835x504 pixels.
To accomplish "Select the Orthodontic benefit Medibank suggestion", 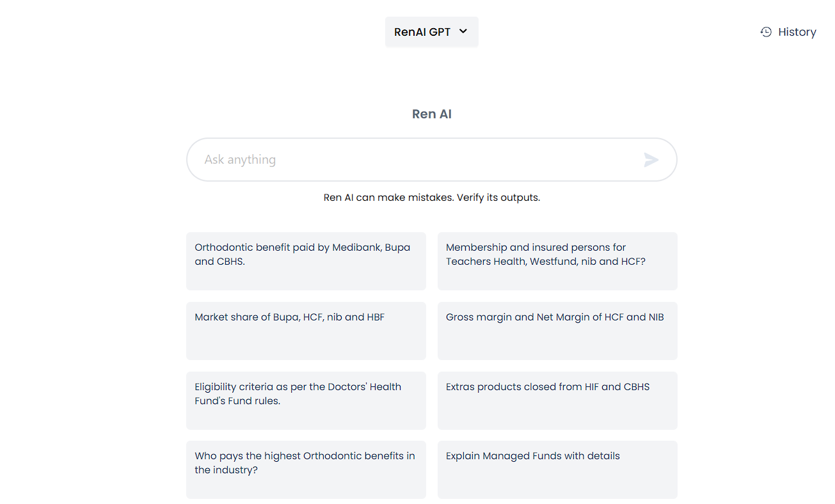I will (306, 261).
